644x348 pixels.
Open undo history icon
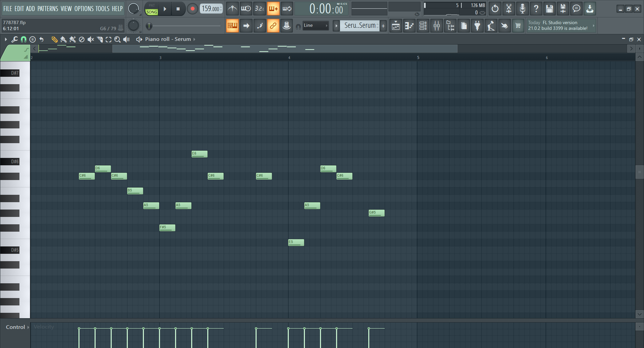pyautogui.click(x=495, y=9)
